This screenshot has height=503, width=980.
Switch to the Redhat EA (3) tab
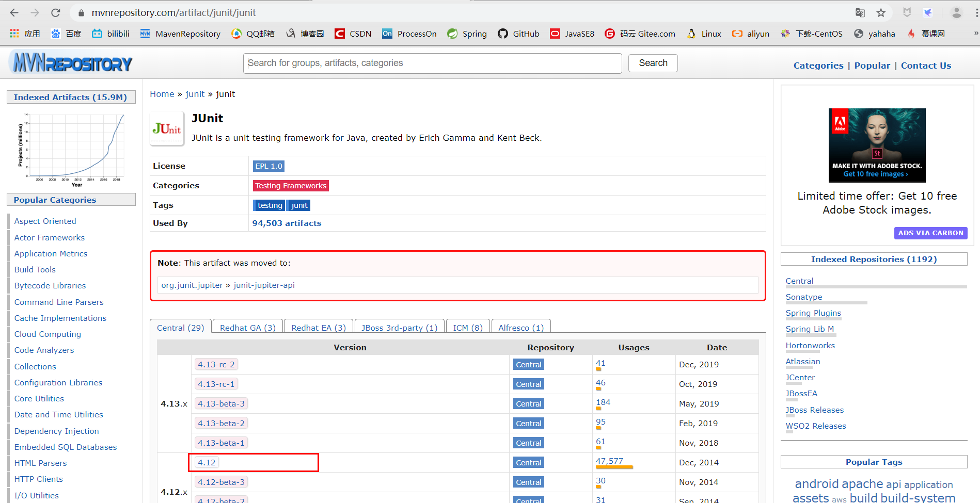[x=319, y=328]
